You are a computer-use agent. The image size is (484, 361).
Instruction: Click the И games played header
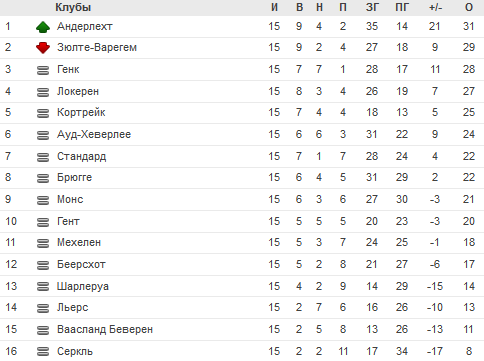coord(274,7)
